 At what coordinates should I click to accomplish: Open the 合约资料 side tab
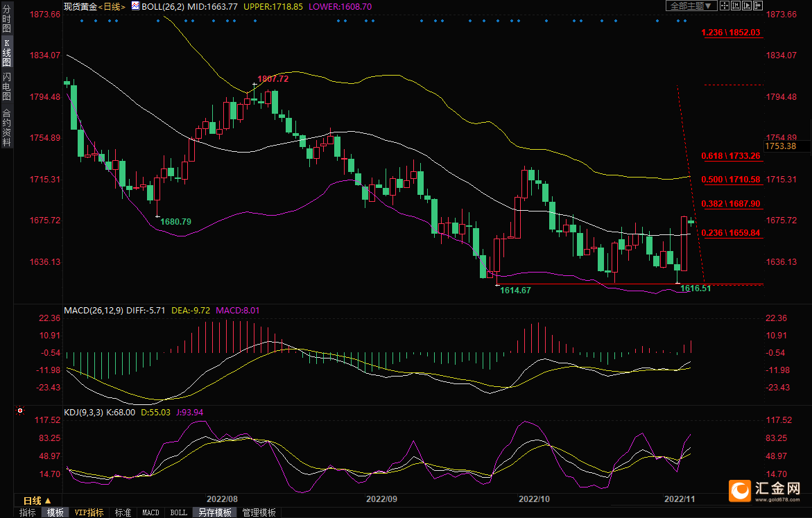click(6, 128)
